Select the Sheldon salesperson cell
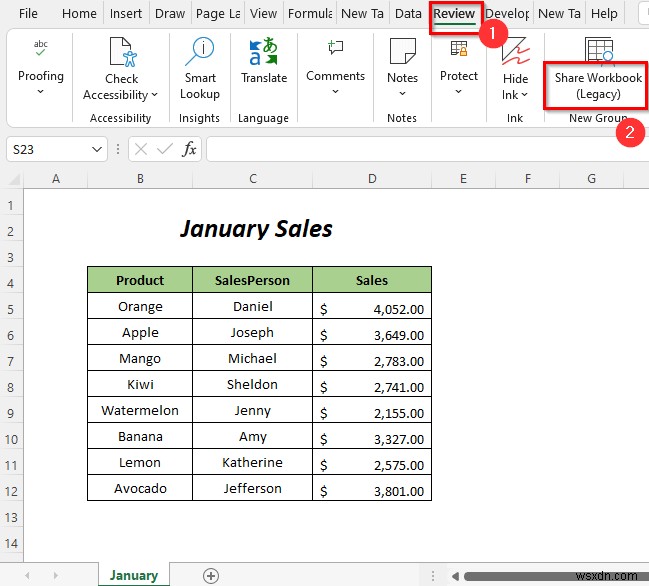The height and width of the screenshot is (586, 649). point(252,384)
